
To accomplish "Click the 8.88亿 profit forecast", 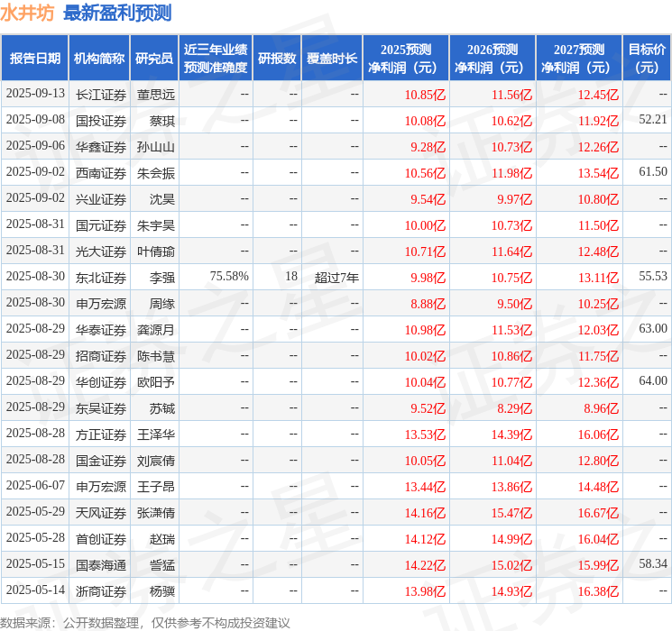I will [428, 304].
